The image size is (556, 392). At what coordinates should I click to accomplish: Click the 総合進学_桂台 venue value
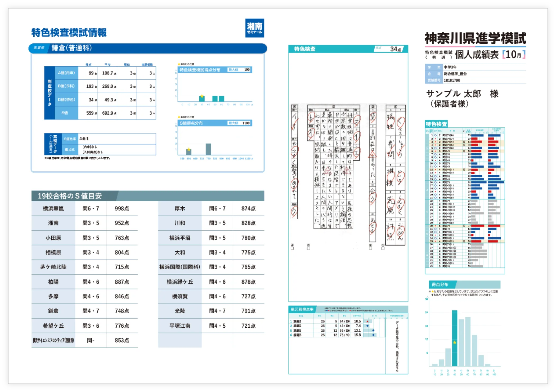tap(455, 74)
